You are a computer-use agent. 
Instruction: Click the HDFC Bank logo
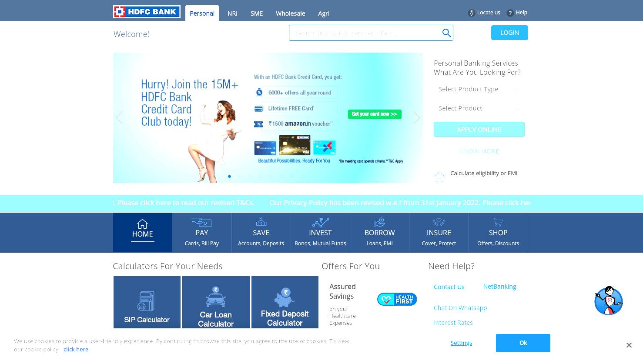(x=147, y=12)
